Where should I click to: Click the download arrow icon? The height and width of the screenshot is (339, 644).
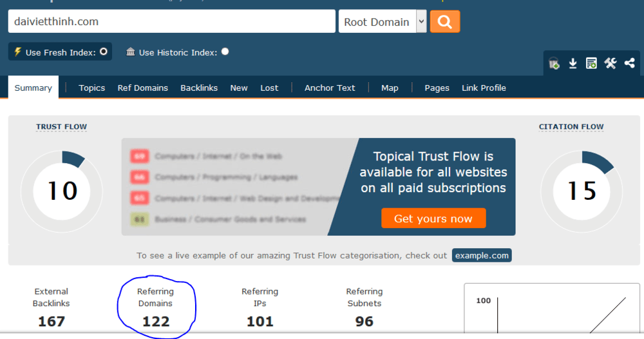coord(573,63)
